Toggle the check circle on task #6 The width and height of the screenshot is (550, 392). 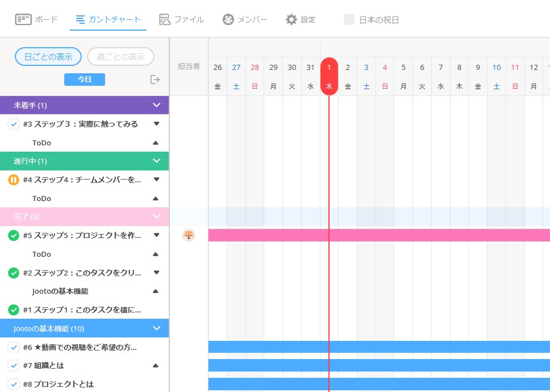coord(14,347)
